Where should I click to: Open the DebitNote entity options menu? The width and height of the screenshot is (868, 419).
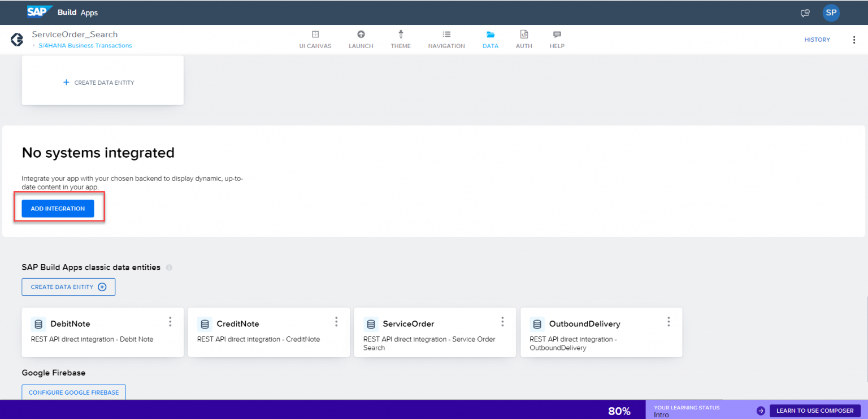pos(170,321)
